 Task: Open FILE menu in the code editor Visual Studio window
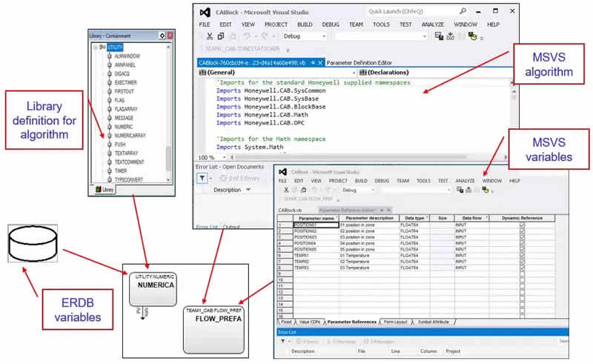(205, 24)
